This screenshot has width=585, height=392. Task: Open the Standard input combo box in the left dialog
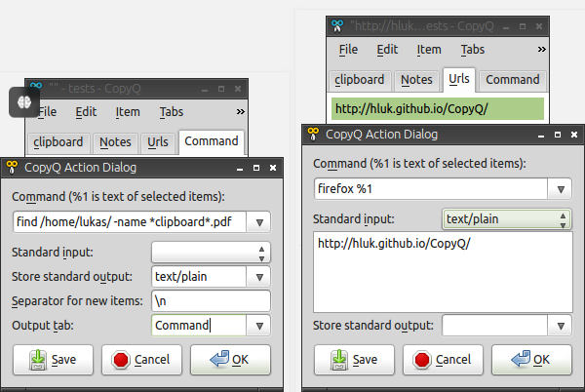211,253
